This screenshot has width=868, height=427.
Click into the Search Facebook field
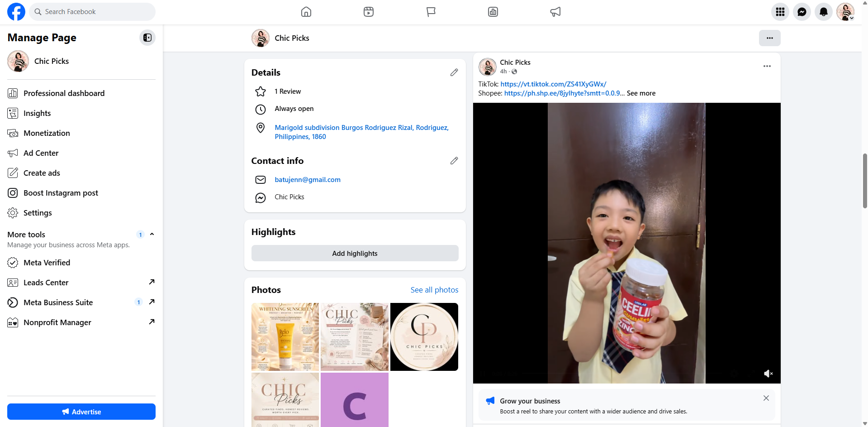click(x=92, y=12)
